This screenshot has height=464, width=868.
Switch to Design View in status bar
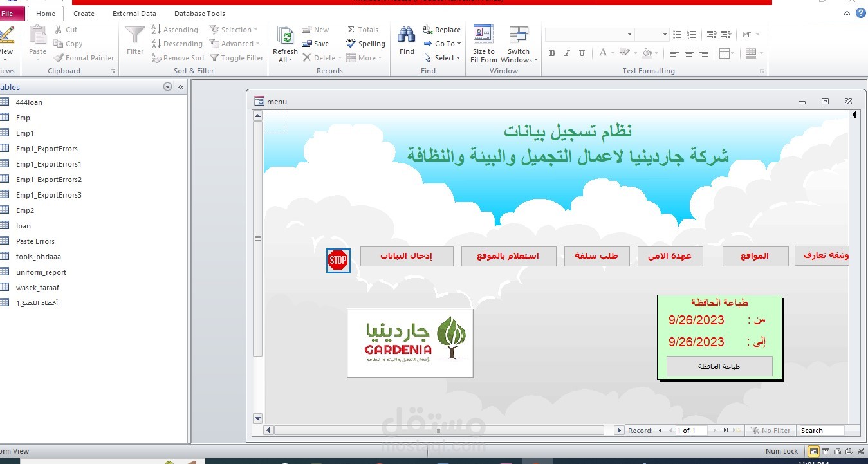click(x=860, y=451)
